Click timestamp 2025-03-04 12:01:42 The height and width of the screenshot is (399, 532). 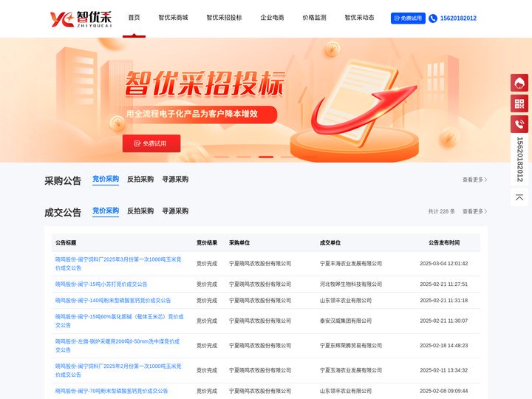click(x=444, y=264)
